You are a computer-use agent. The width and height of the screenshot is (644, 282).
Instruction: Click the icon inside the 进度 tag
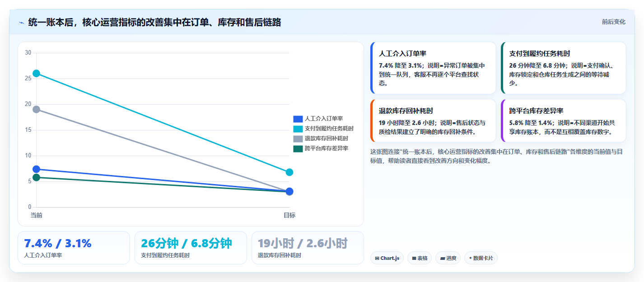point(443,259)
